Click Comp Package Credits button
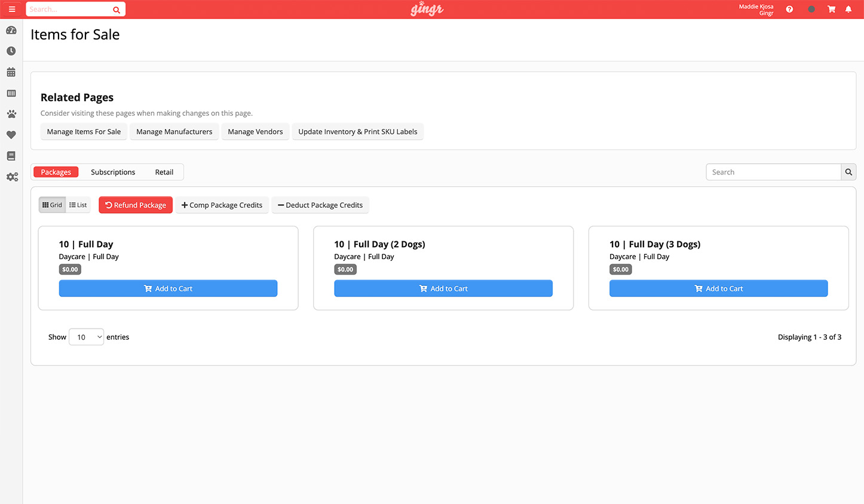 (x=222, y=205)
